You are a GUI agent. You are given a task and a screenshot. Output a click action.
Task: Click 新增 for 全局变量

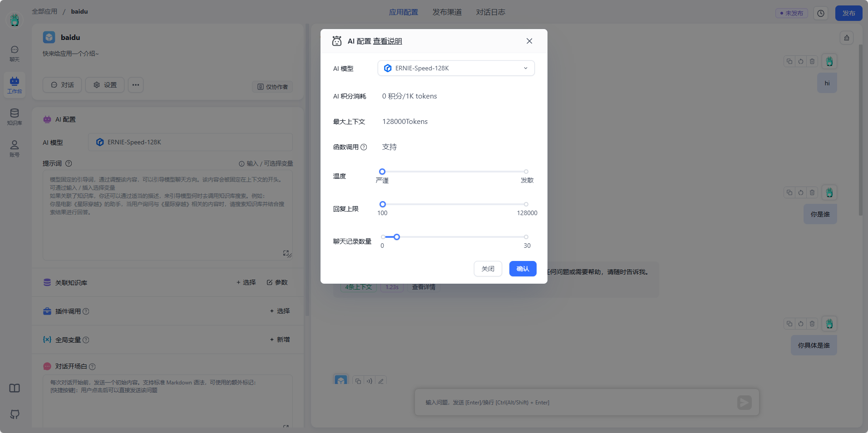click(x=280, y=340)
